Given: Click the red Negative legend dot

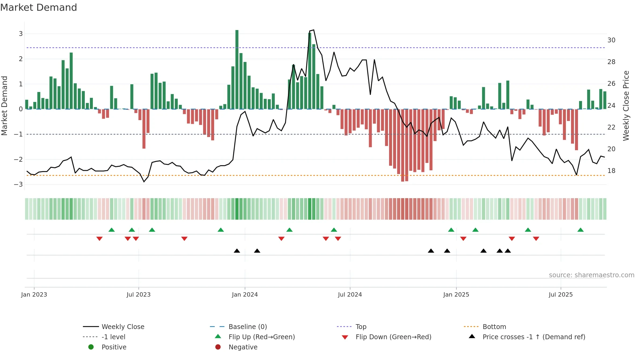Looking at the screenshot, I should 218,347.
